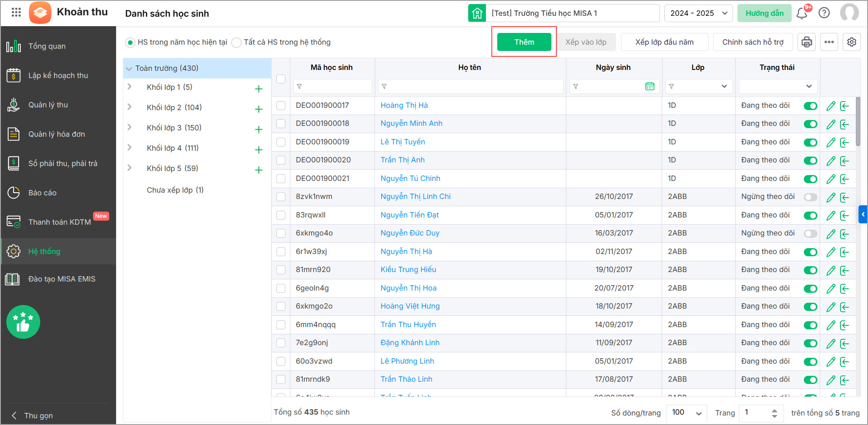Click the Xếp lớp đầu năm button

664,42
